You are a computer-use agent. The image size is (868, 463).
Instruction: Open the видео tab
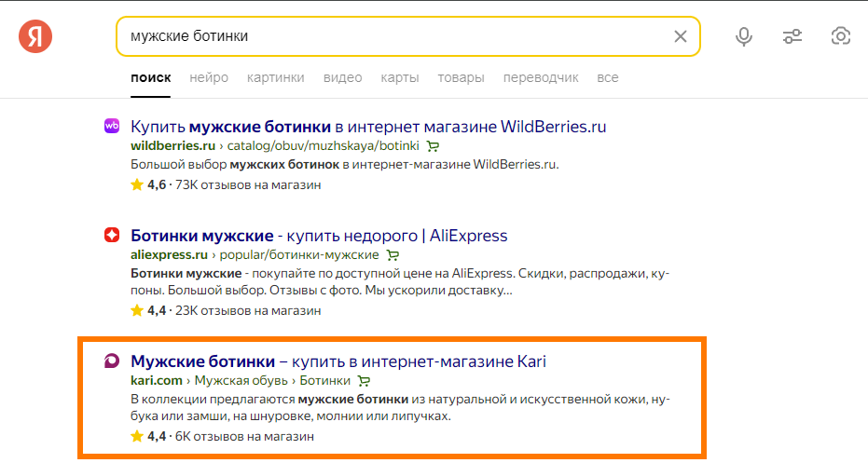point(343,78)
